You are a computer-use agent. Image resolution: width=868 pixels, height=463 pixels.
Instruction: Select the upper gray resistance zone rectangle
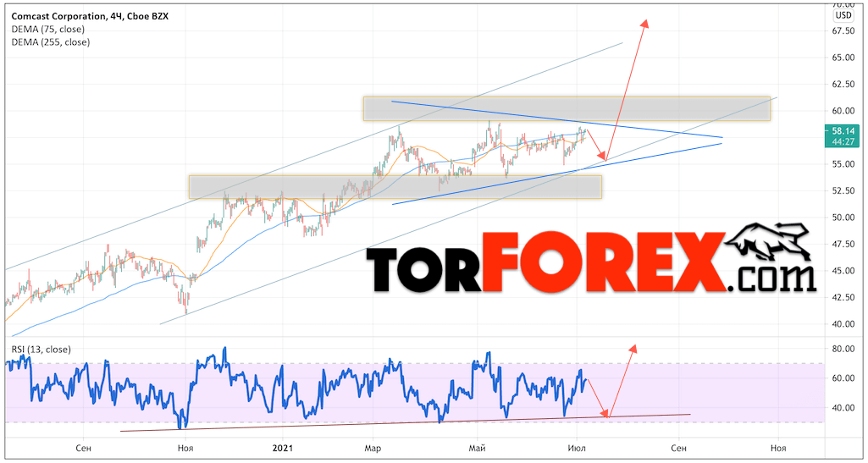[567, 109]
